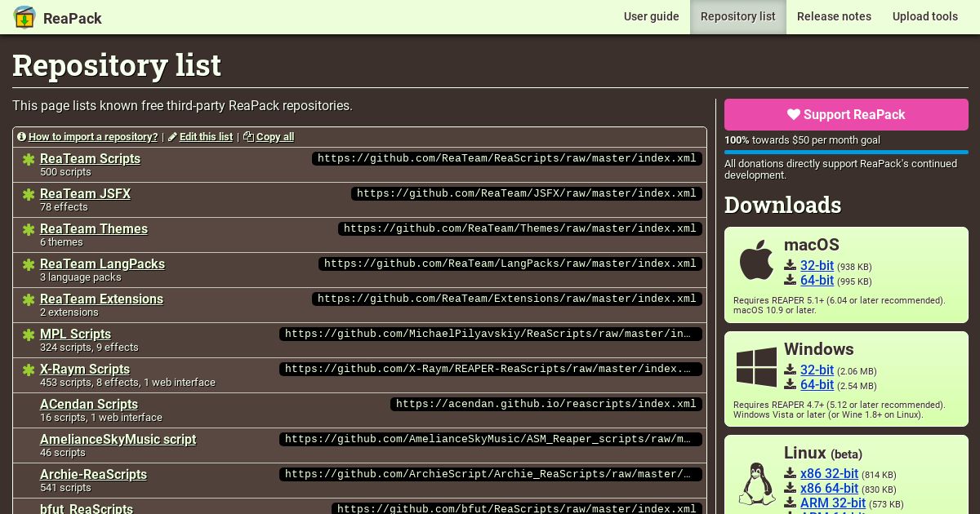Click the ReaPack logo icon
This screenshot has height=514, width=980.
24,17
